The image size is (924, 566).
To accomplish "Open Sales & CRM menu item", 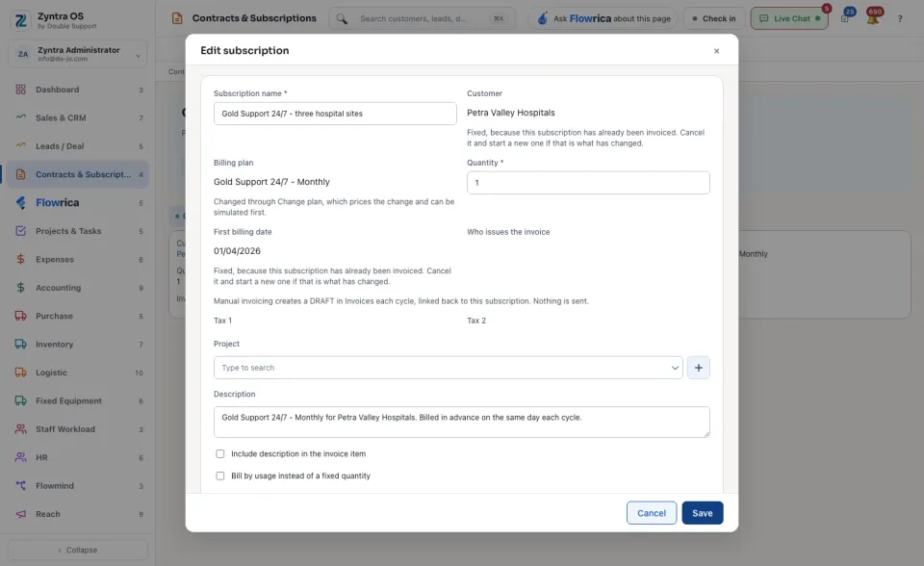I will tap(77, 117).
